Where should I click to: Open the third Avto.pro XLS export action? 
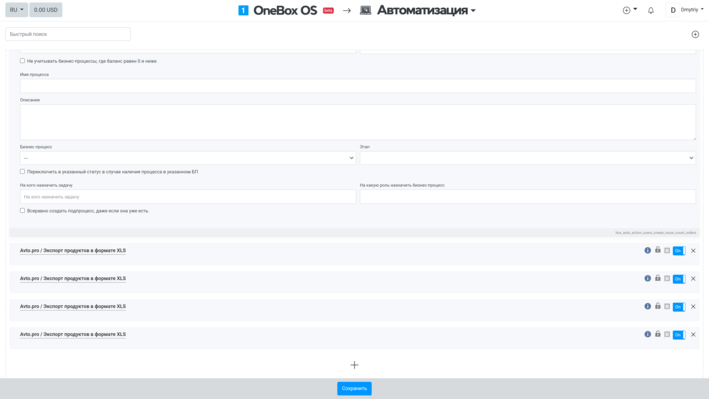coord(73,307)
